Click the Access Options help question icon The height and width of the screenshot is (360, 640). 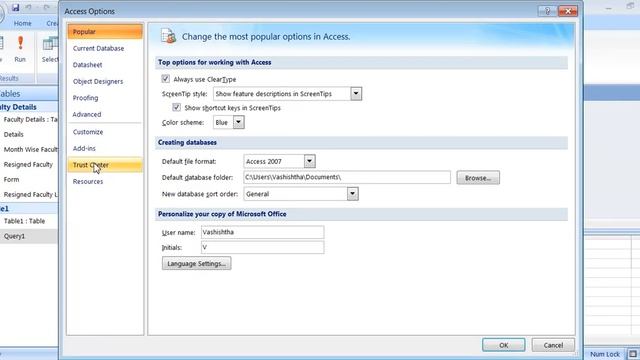pyautogui.click(x=547, y=11)
